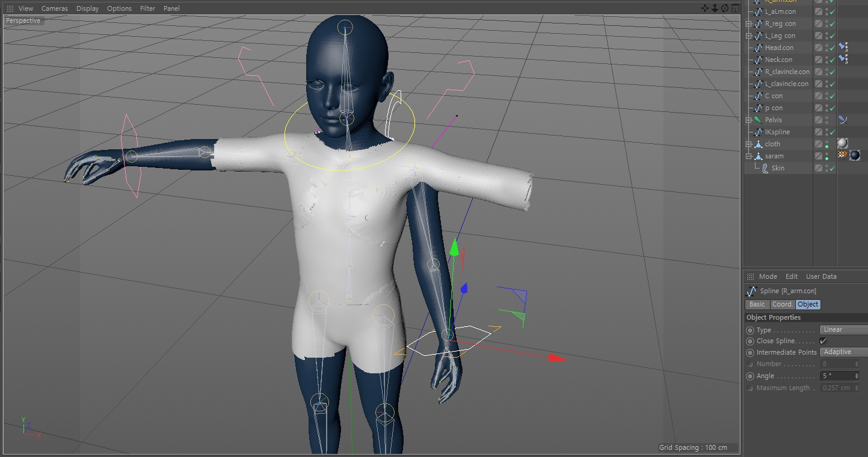Select R_clavincle.con in object list
The image size is (868, 457).
(787, 72)
